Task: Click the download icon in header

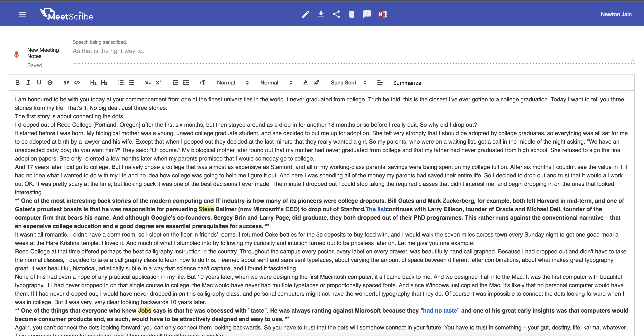Action: tap(321, 14)
